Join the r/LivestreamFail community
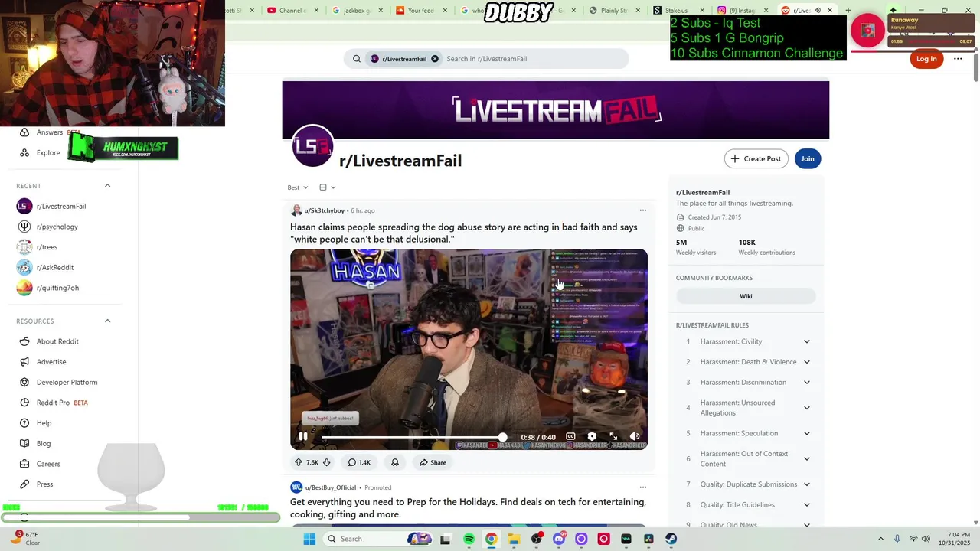980x551 pixels. 808,158
